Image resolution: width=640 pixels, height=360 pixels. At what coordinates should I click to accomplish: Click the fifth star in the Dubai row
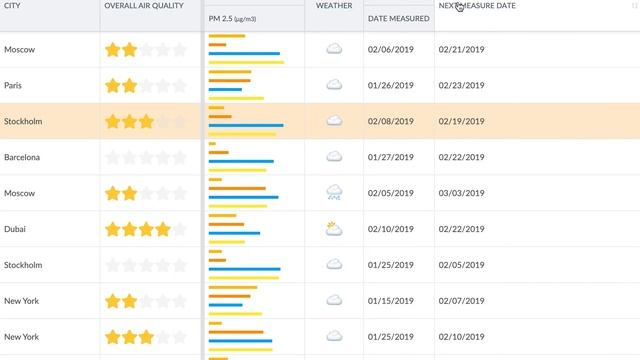(x=180, y=229)
